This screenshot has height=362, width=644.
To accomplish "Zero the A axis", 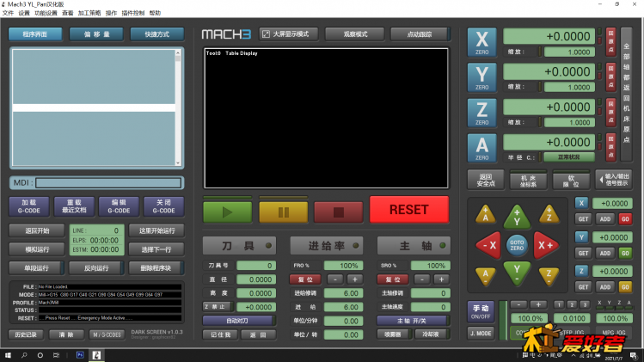I will 481,149.
